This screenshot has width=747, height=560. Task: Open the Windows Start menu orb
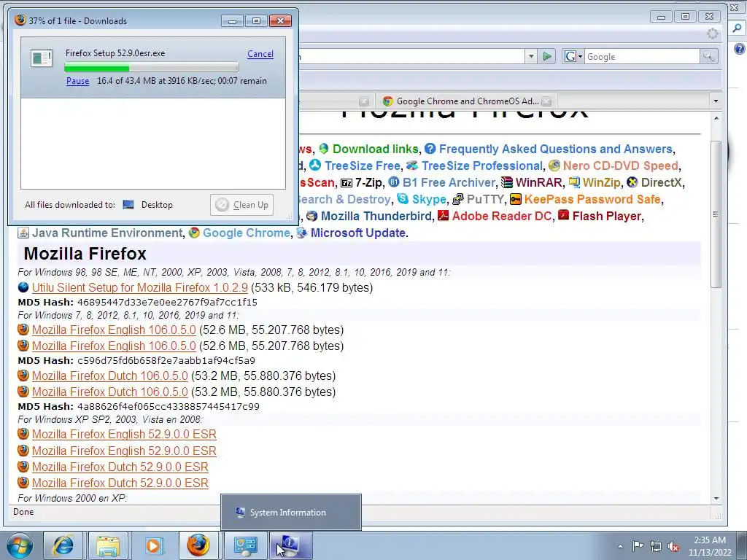[20, 545]
